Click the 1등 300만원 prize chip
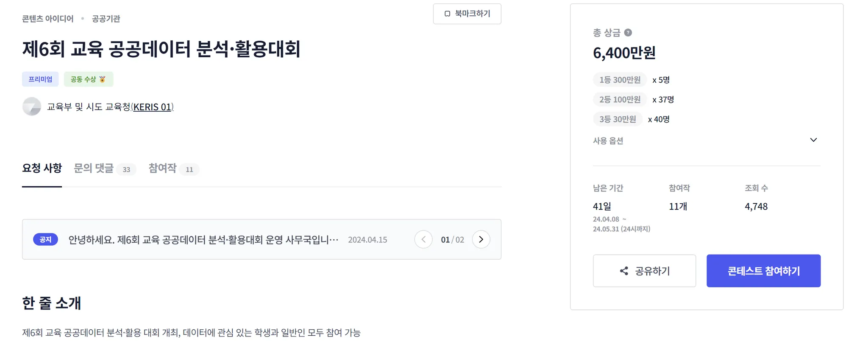The width and height of the screenshot is (868, 348). pyautogui.click(x=620, y=80)
